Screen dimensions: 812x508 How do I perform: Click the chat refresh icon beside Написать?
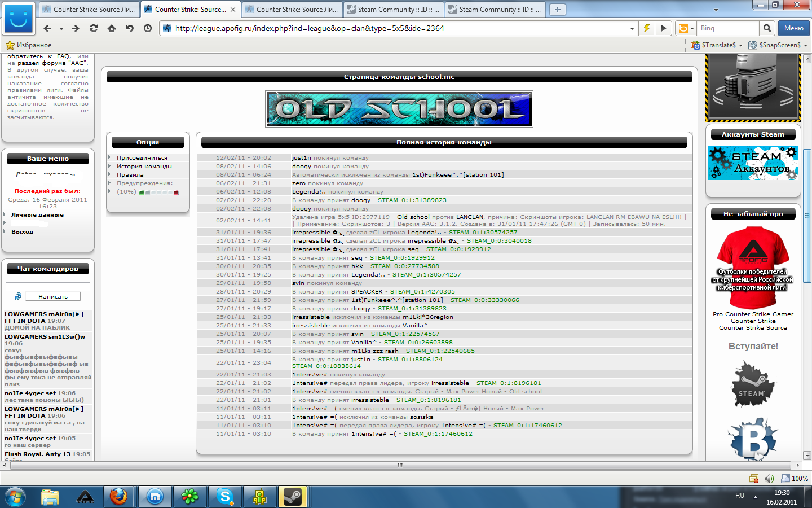(18, 296)
